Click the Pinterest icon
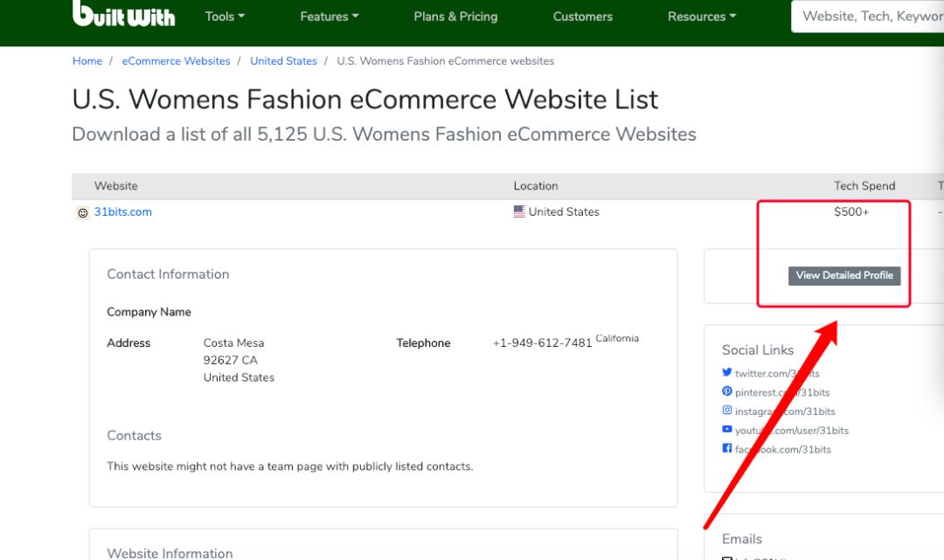This screenshot has height=560, width=944. 726,391
